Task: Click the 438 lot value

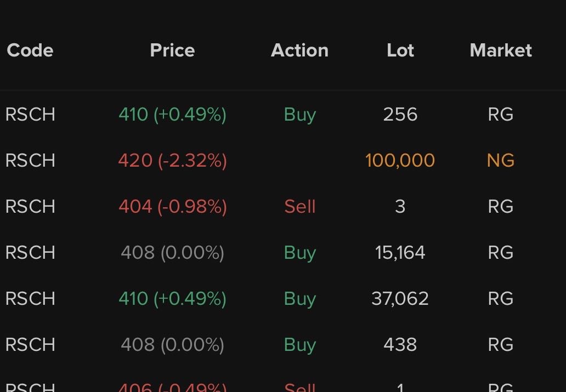Action: [x=400, y=345]
